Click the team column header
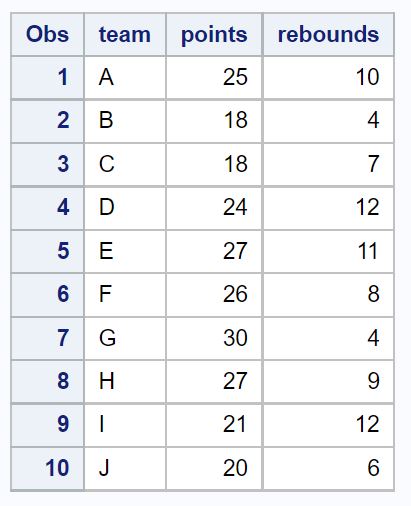Image resolution: width=411 pixels, height=506 pixels. [x=125, y=34]
